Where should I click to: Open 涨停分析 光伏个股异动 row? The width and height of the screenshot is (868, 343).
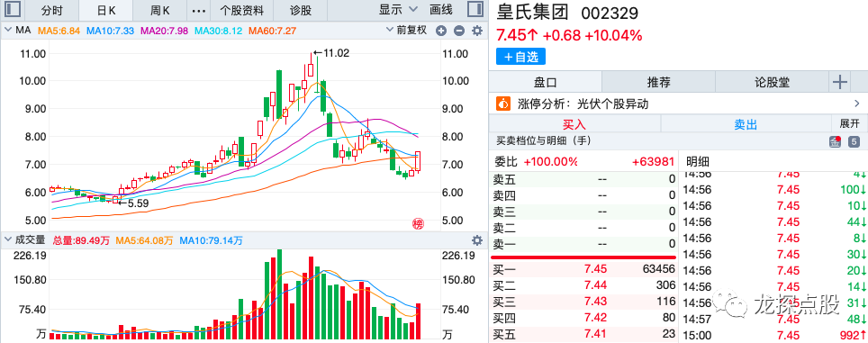tap(678, 104)
